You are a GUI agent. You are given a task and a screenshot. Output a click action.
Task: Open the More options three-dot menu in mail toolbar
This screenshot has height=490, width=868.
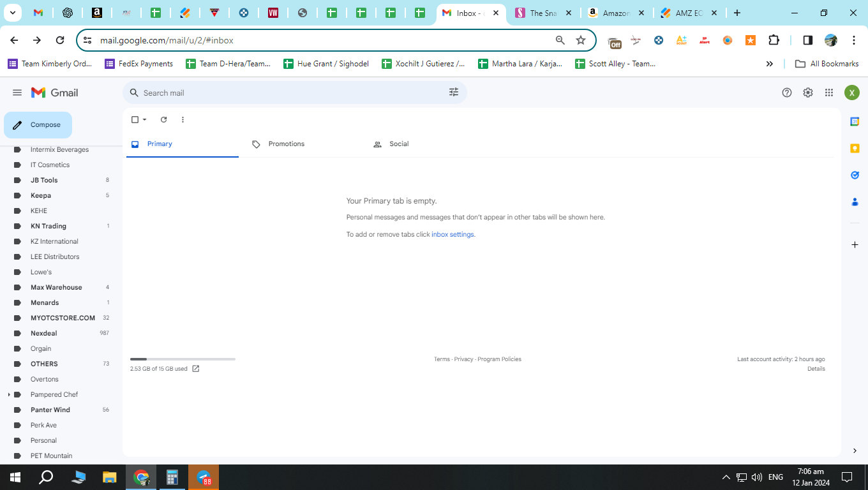tap(183, 119)
